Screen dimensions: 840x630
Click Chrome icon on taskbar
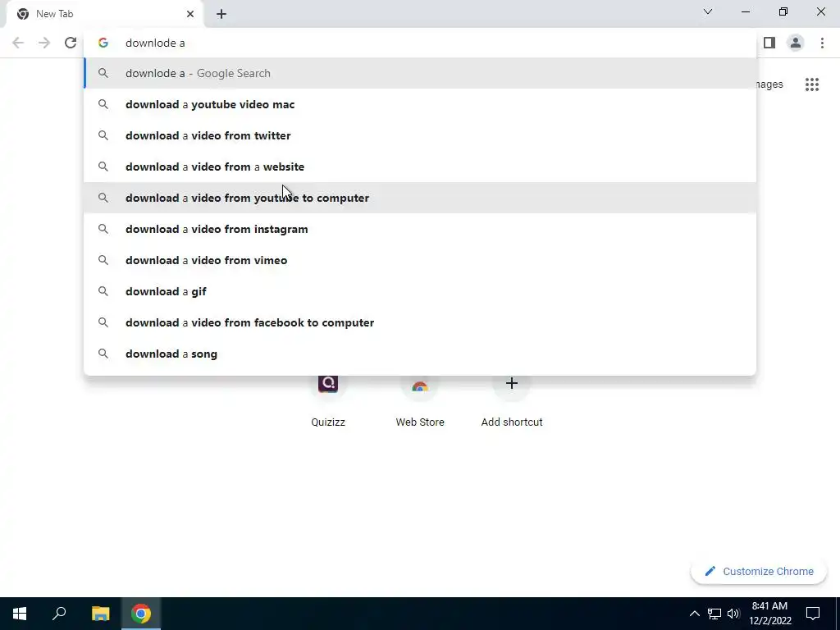point(141,614)
